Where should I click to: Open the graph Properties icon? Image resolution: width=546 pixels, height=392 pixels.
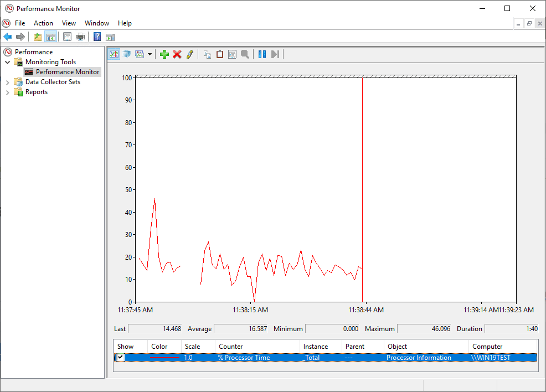pos(232,54)
